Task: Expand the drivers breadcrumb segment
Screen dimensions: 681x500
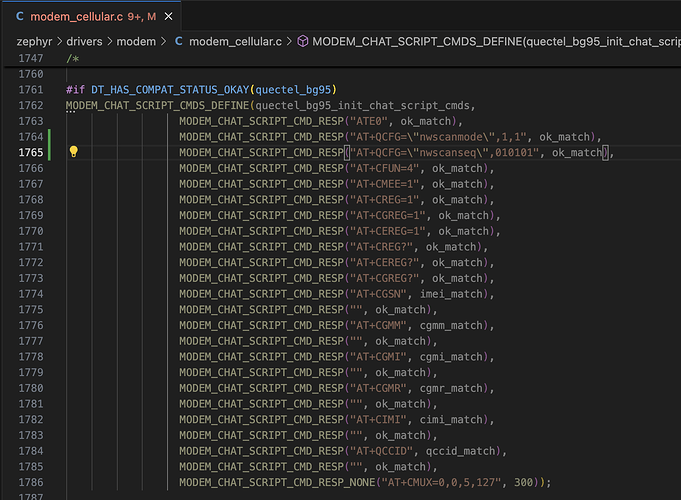Action: click(x=89, y=41)
